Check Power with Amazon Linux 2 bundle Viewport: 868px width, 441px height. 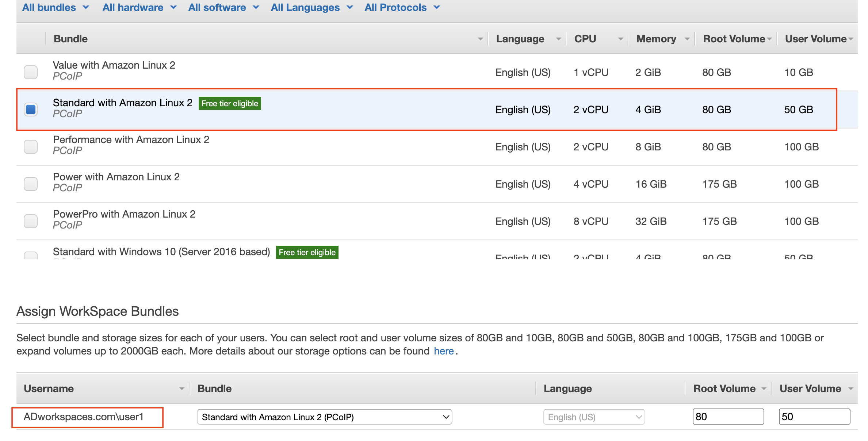[31, 184]
